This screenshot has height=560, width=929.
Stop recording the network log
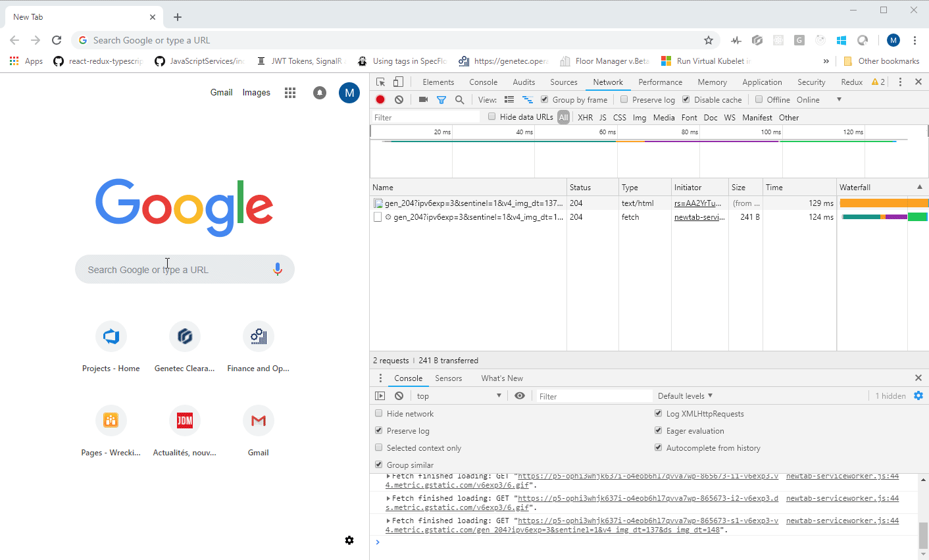(x=380, y=99)
